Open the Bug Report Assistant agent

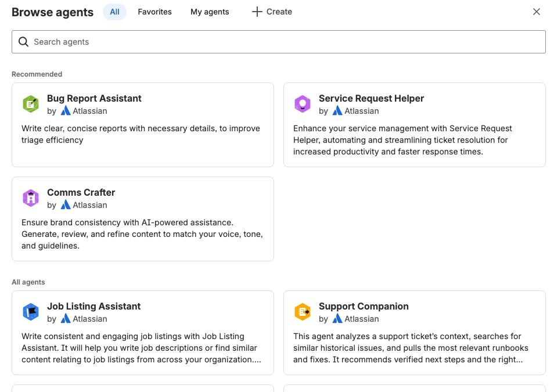[x=94, y=98]
